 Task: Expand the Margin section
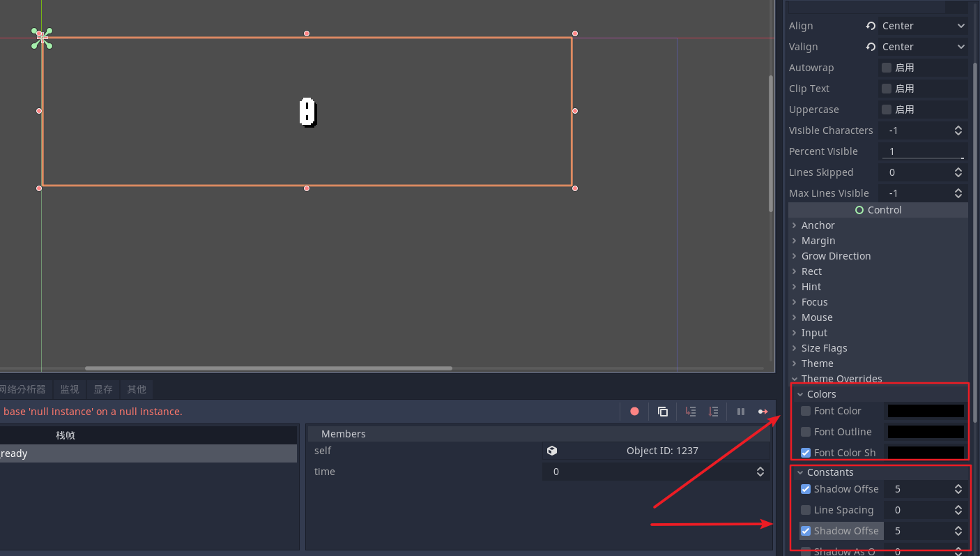point(878,241)
